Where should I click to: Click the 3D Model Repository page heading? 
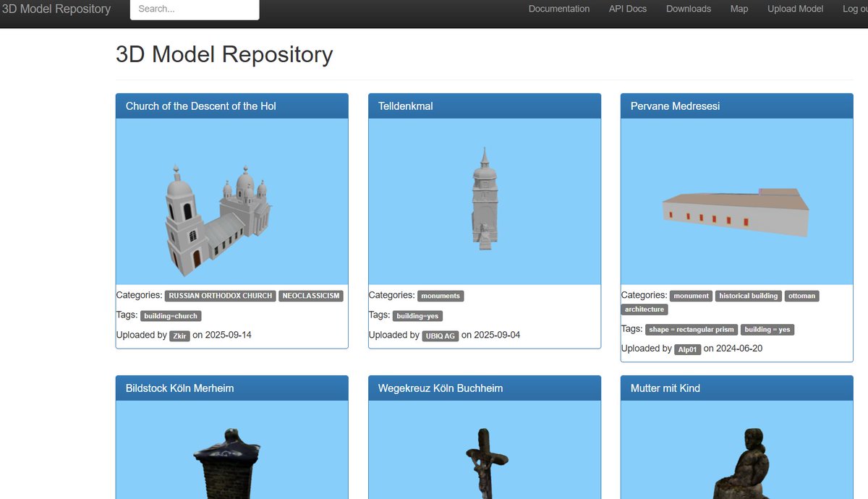click(x=224, y=54)
